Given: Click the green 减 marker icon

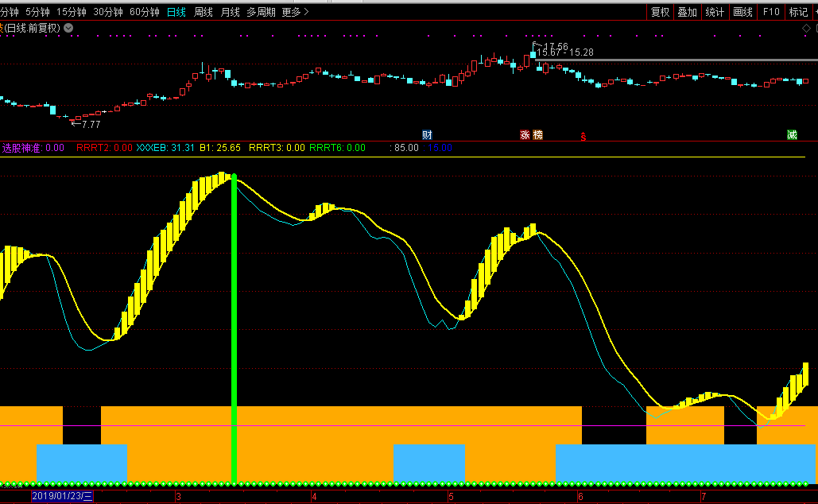Looking at the screenshot, I should click(x=792, y=135).
